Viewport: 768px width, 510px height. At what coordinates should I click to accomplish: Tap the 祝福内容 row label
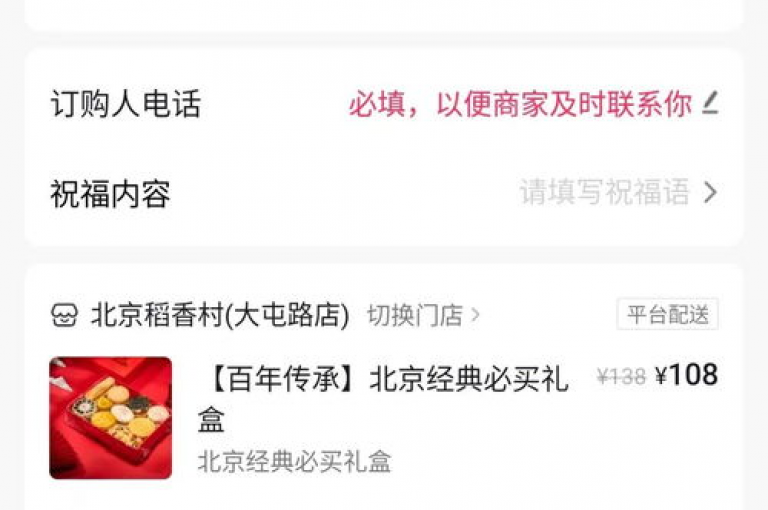(111, 194)
